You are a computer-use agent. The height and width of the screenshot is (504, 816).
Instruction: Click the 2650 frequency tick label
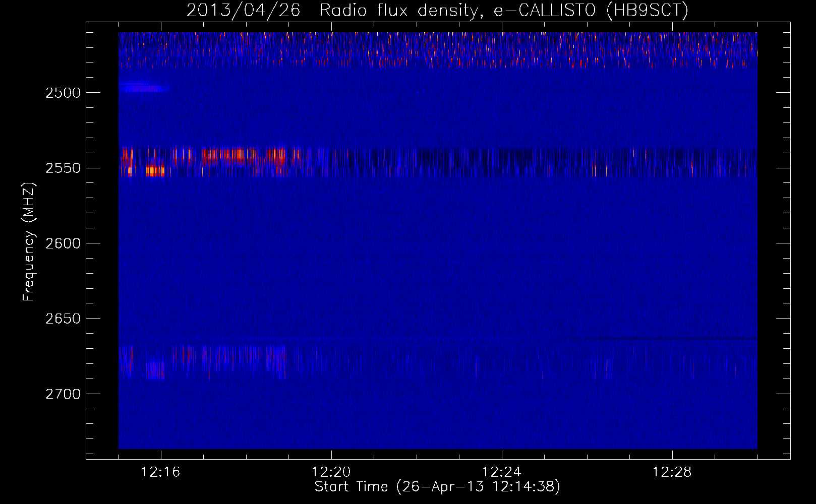click(x=63, y=319)
